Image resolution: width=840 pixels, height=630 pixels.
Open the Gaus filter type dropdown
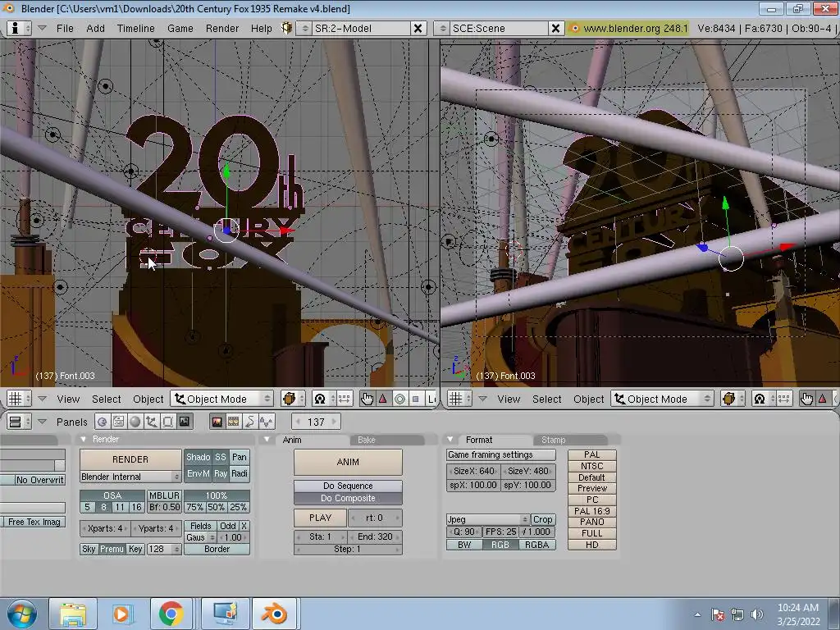point(201,537)
